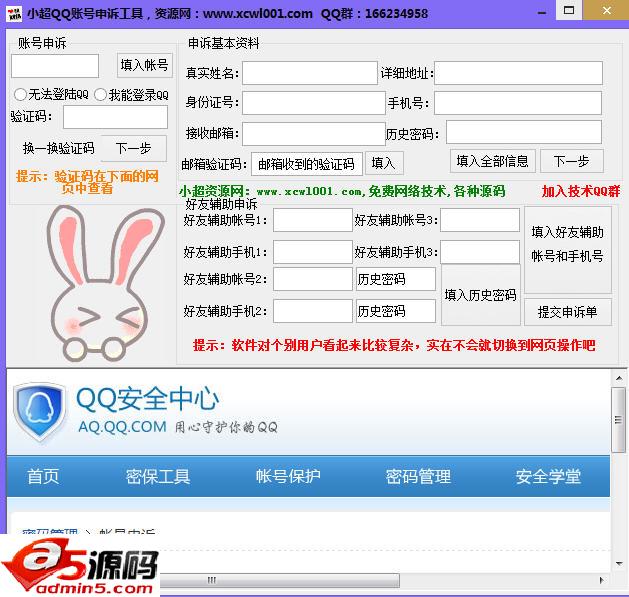
Task: Click the 填入好友辅助帐号和手机号 button
Action: (x=568, y=250)
